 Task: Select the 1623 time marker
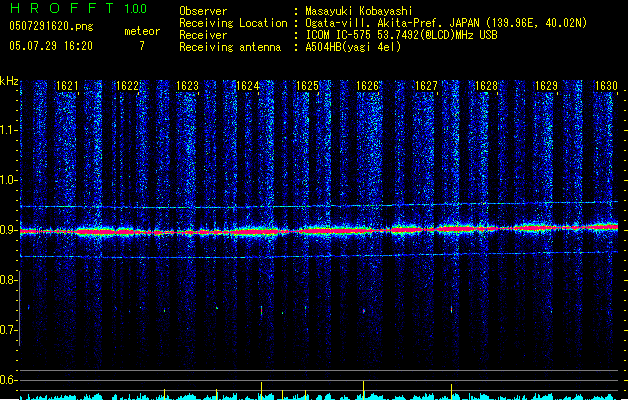pyautogui.click(x=187, y=86)
